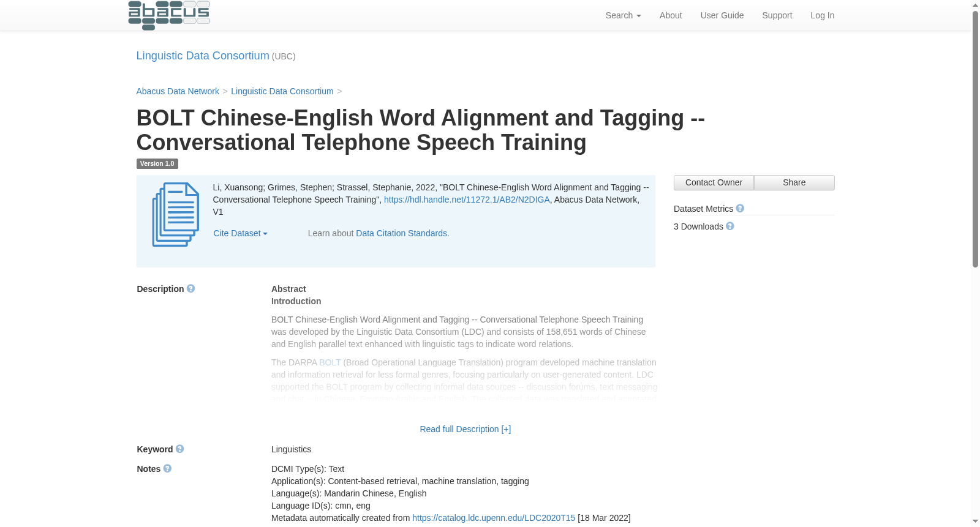Click the Version 1.0 badge

pyautogui.click(x=157, y=163)
